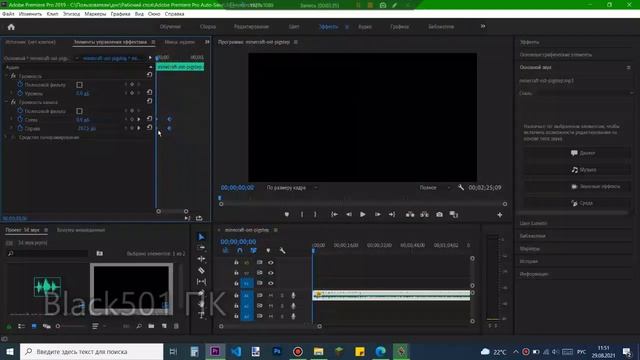Open Program monitor panel menu
The image size is (640, 360).
click(x=296, y=42)
